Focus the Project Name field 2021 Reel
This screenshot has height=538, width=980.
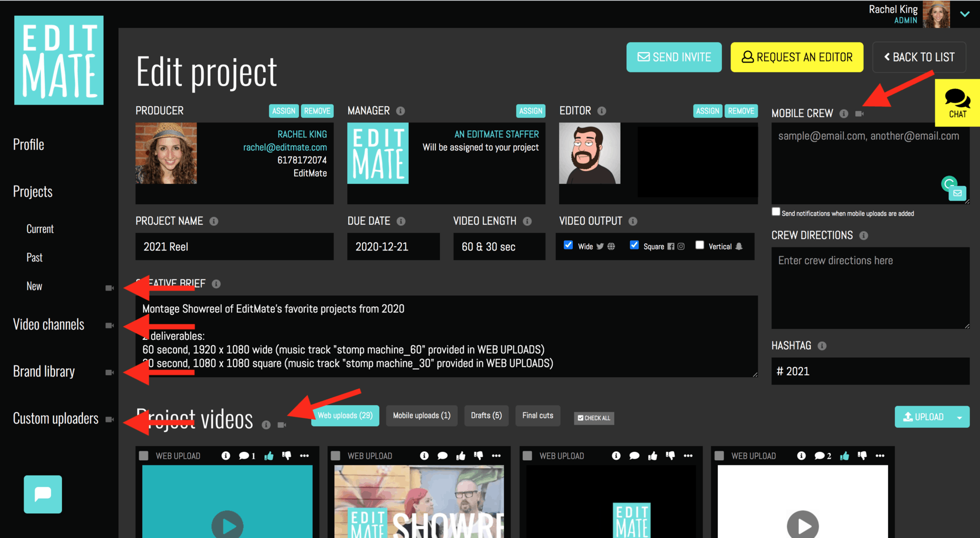234,246
